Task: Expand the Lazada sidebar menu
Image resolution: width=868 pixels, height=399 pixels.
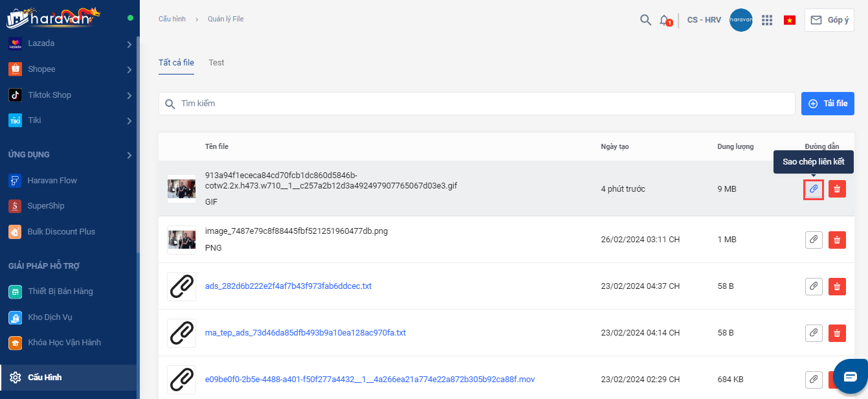Action: [x=129, y=44]
